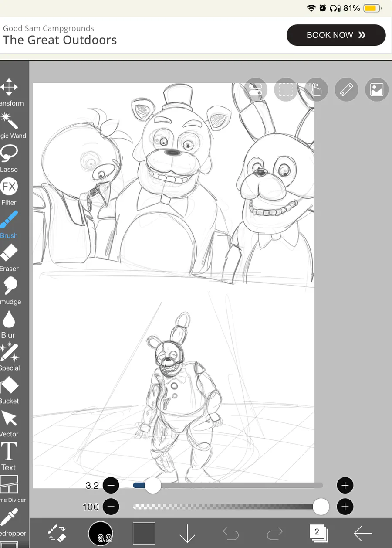Viewport: 392px width, 548px height.
Task: Increase opacity with plus button
Action: pyautogui.click(x=345, y=507)
